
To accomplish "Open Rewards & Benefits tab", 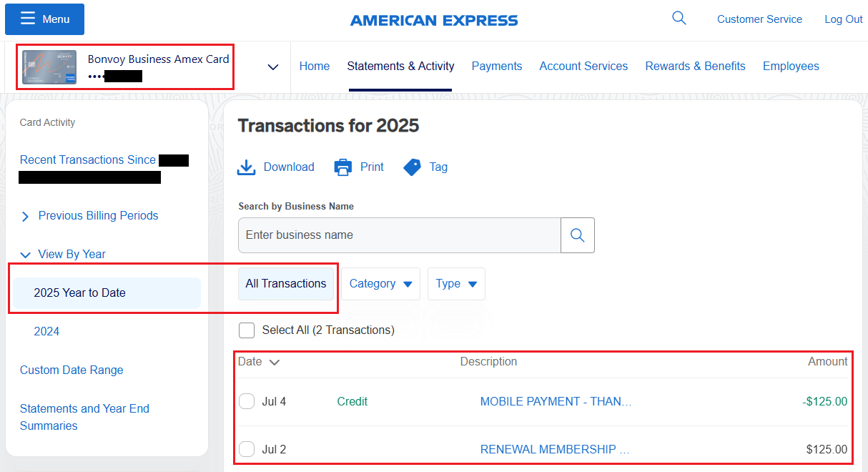I will coord(695,66).
